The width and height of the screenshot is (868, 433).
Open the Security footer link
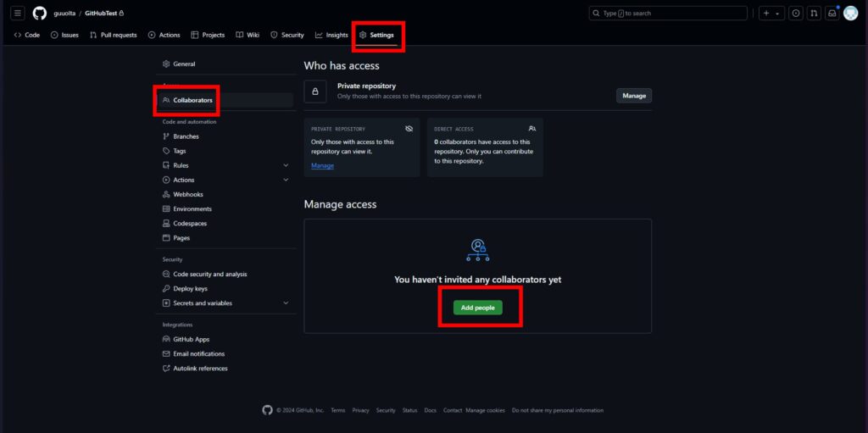pyautogui.click(x=386, y=410)
